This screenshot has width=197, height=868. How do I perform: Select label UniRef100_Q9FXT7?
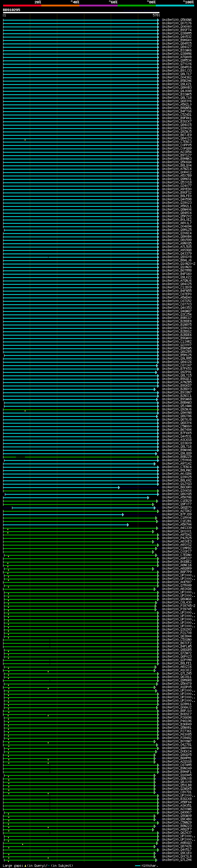[x=177, y=504]
